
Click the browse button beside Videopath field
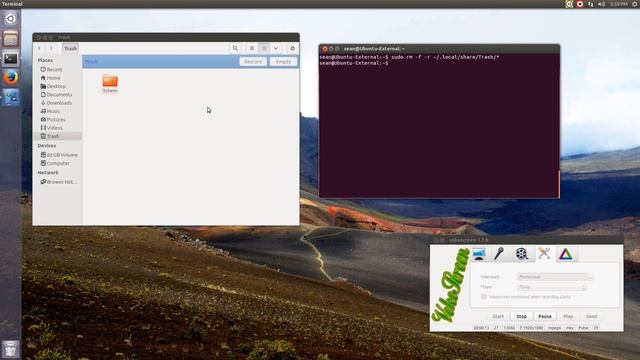pyautogui.click(x=590, y=277)
